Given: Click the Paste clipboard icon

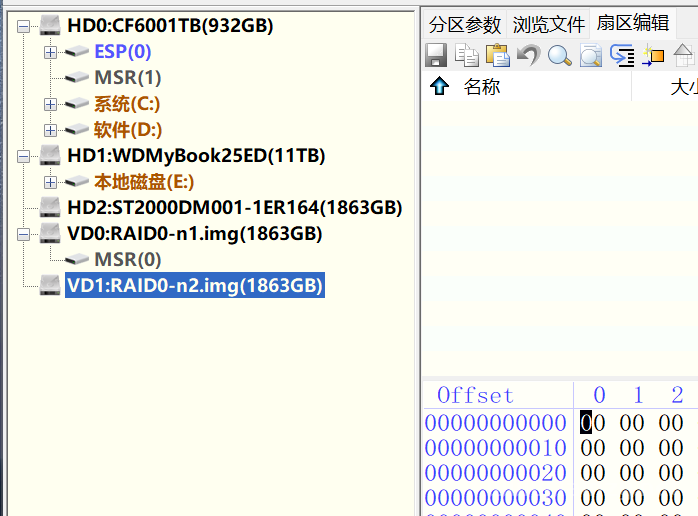Looking at the screenshot, I should (x=497, y=56).
